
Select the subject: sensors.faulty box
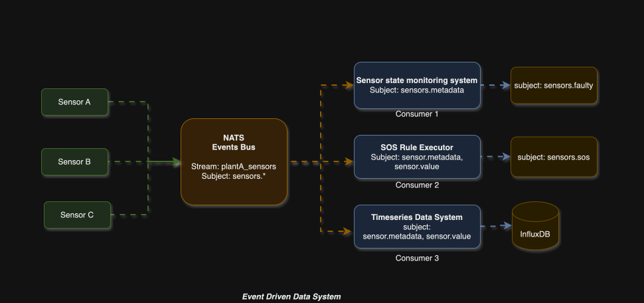coord(554,85)
